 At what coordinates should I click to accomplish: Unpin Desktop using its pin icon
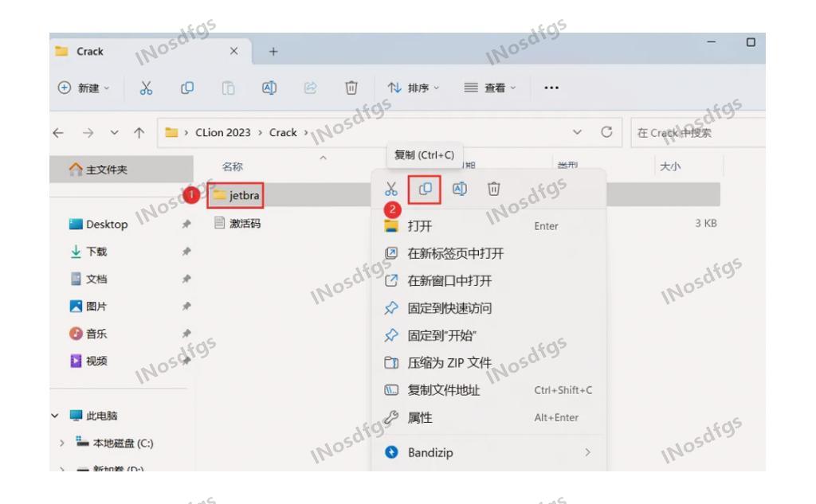tap(186, 225)
